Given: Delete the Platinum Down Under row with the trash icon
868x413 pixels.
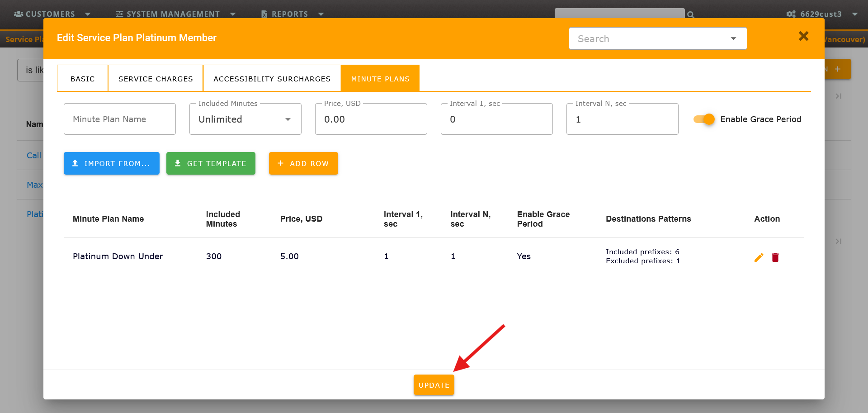Looking at the screenshot, I should (x=775, y=257).
